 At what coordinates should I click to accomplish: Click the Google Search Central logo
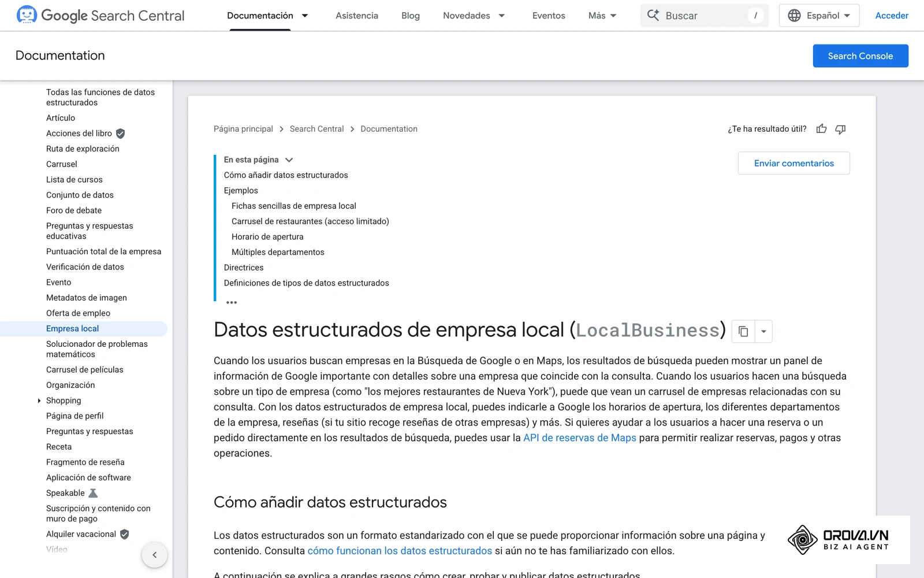click(100, 16)
